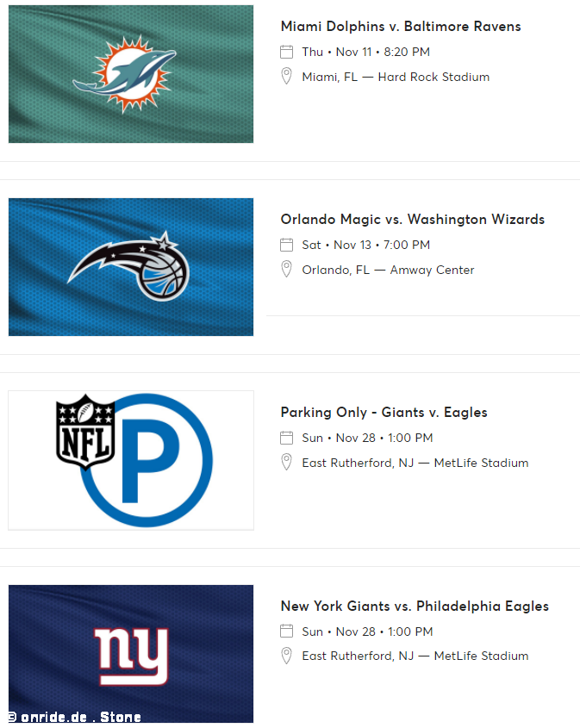Open Orlando Magic vs. Washington Wizards event
This screenshot has height=728, width=580.
(412, 219)
